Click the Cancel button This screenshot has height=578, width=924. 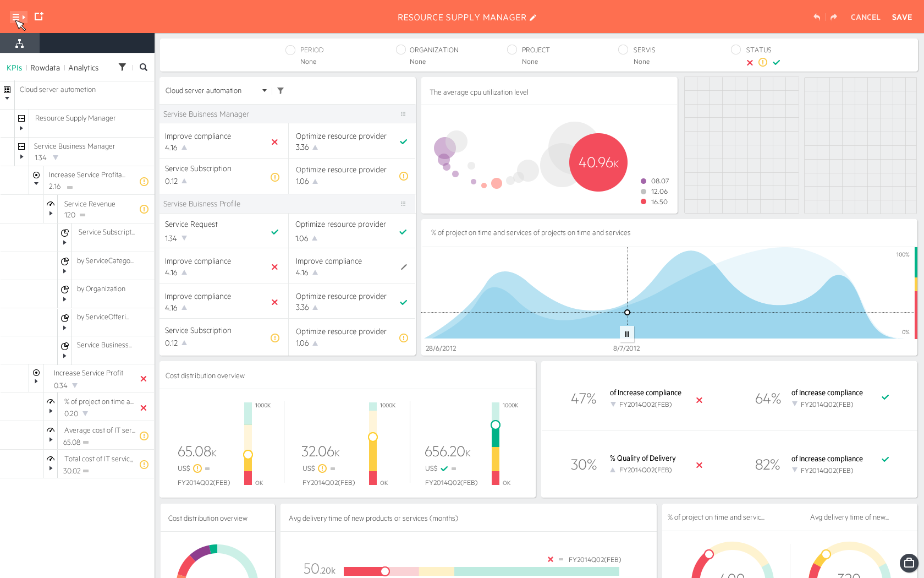point(865,17)
